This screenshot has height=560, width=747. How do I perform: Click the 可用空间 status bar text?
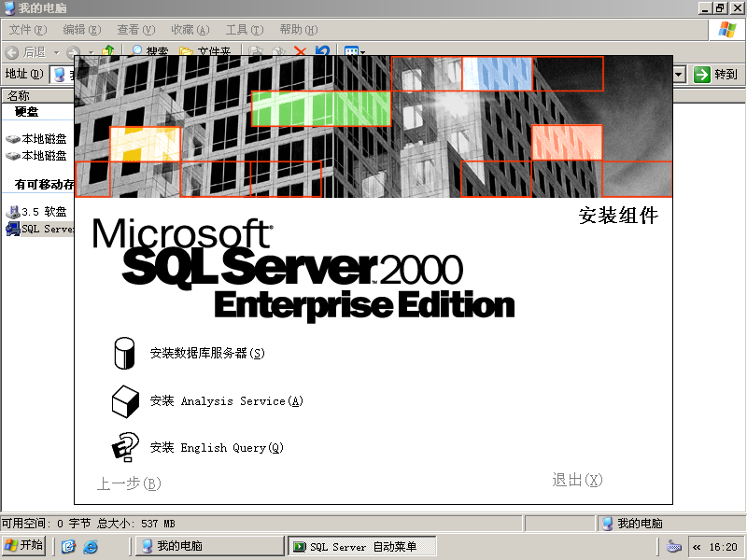[x=88, y=524]
